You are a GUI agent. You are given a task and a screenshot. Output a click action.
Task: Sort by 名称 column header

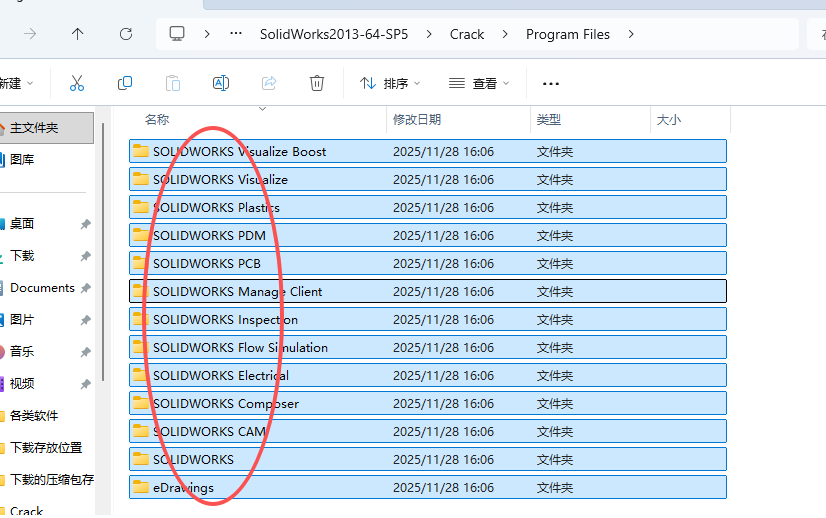(x=157, y=120)
